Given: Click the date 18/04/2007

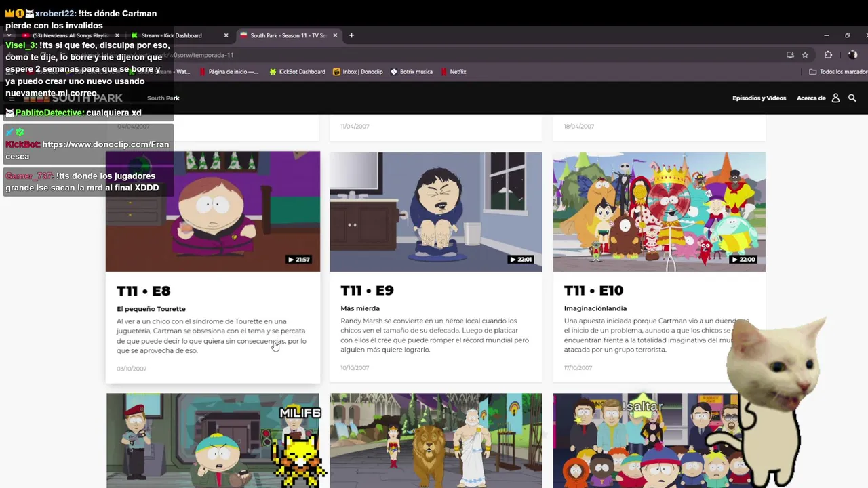Looking at the screenshot, I should (578, 127).
